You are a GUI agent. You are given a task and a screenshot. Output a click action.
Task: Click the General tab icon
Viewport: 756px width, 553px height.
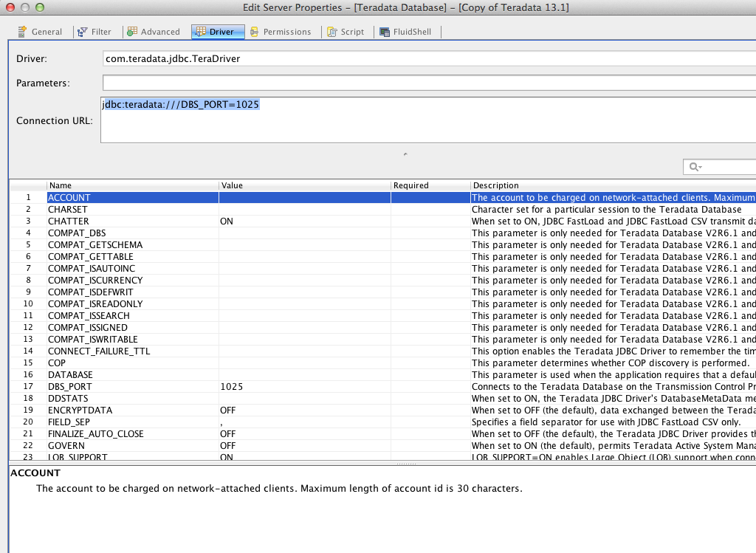[21, 32]
